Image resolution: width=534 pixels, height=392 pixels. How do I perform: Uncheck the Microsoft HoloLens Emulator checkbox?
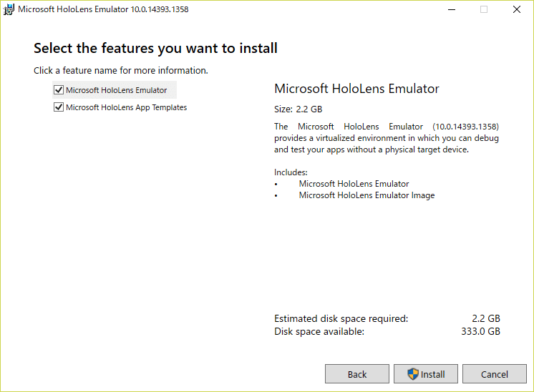(59, 90)
